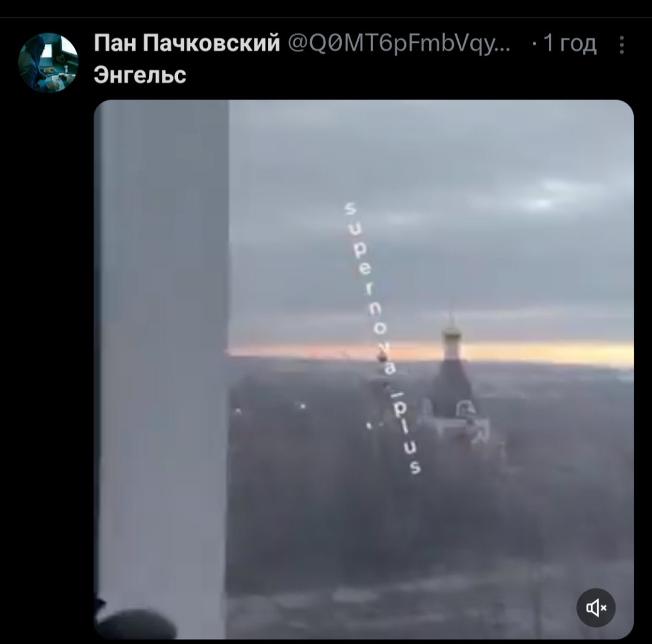The width and height of the screenshot is (652, 644).
Task: Toggle audio on for the Энгельс video
Action: (x=596, y=608)
